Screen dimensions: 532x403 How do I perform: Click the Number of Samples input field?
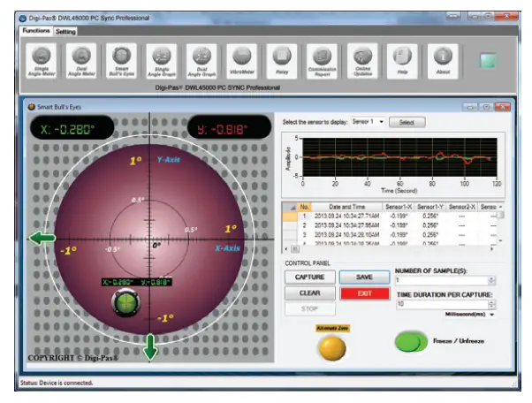click(x=441, y=280)
